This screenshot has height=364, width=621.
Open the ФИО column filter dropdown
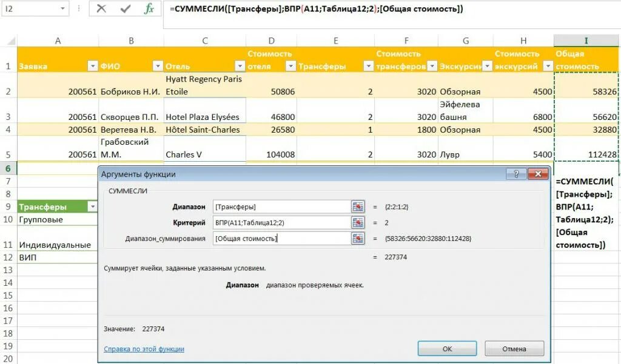[158, 66]
